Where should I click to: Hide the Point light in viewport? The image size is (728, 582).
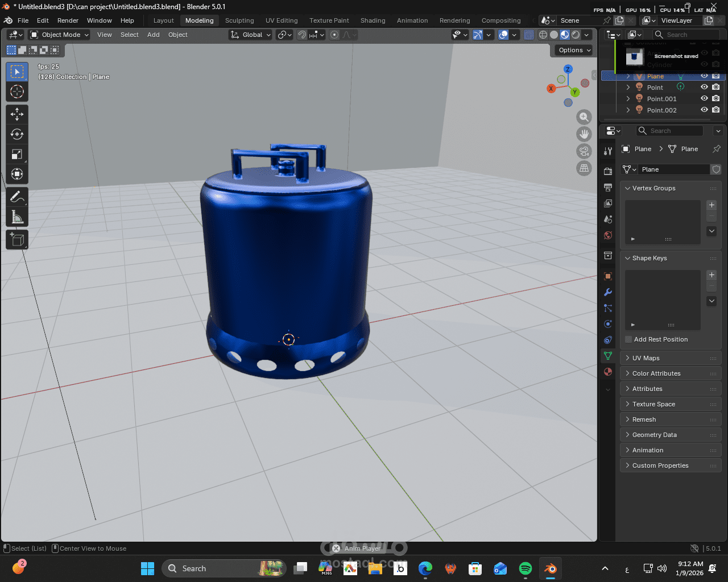tap(704, 87)
